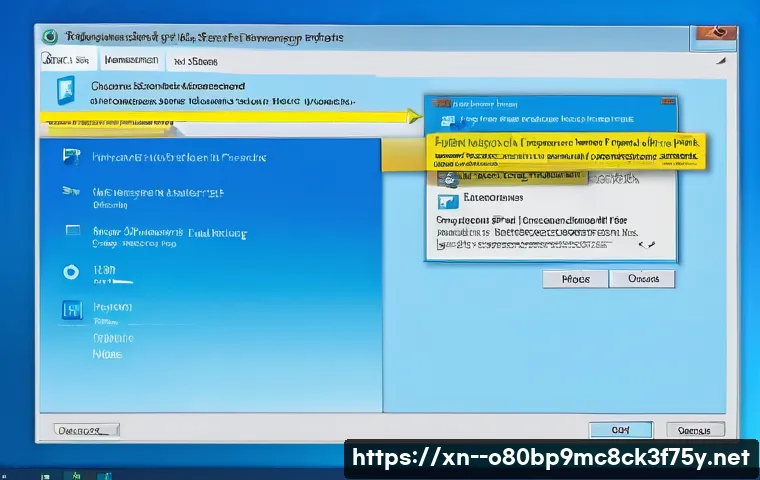This screenshot has width=760, height=480.
Task: Choose the entry beside the outlined rectangle icon
Action: (170, 237)
